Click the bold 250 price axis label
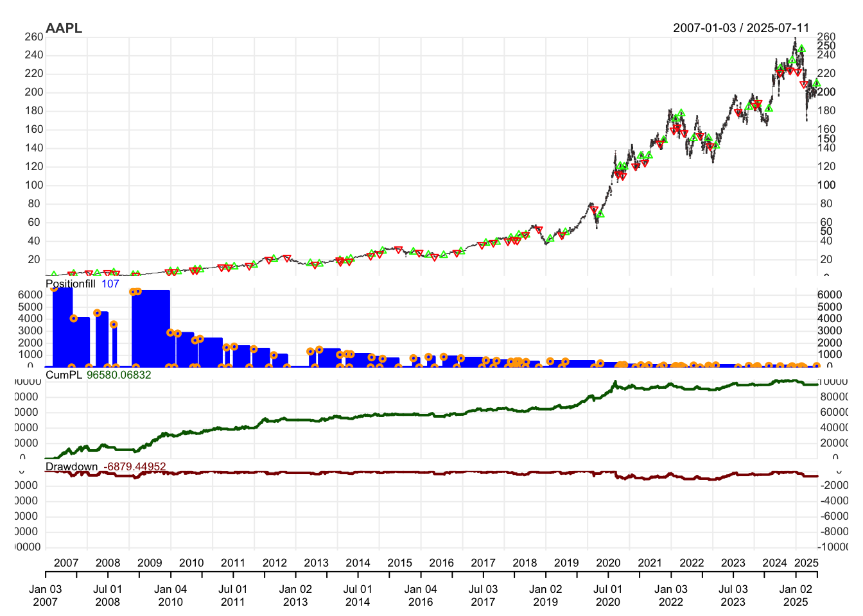This screenshot has width=863, height=616. (x=826, y=46)
